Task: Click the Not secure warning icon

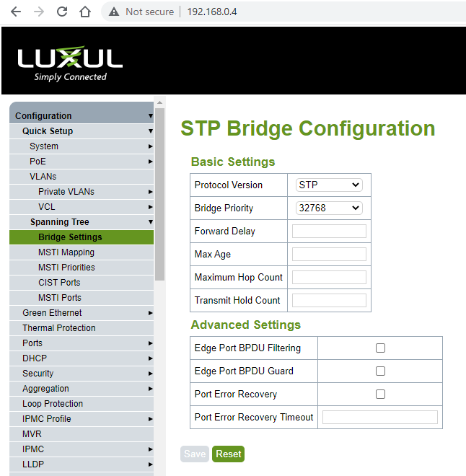Action: click(113, 12)
